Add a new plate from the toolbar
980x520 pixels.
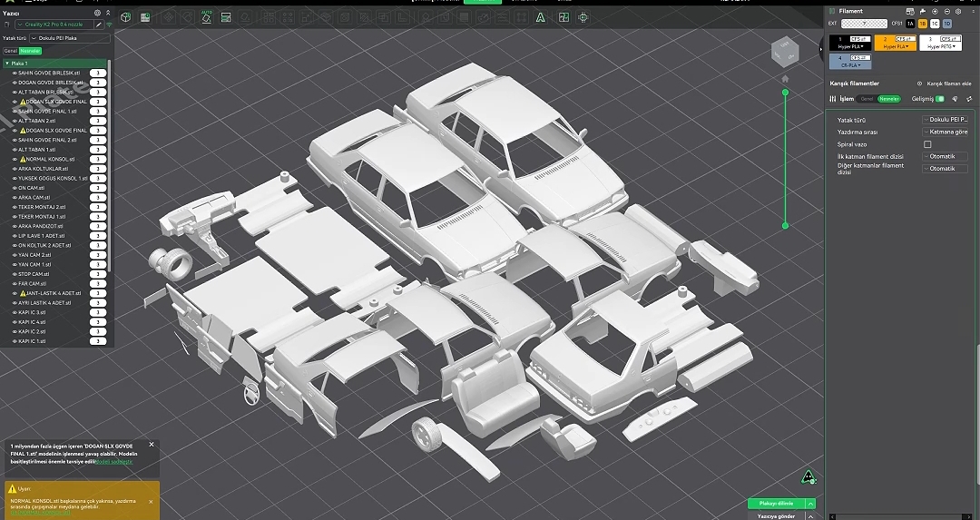tap(145, 17)
